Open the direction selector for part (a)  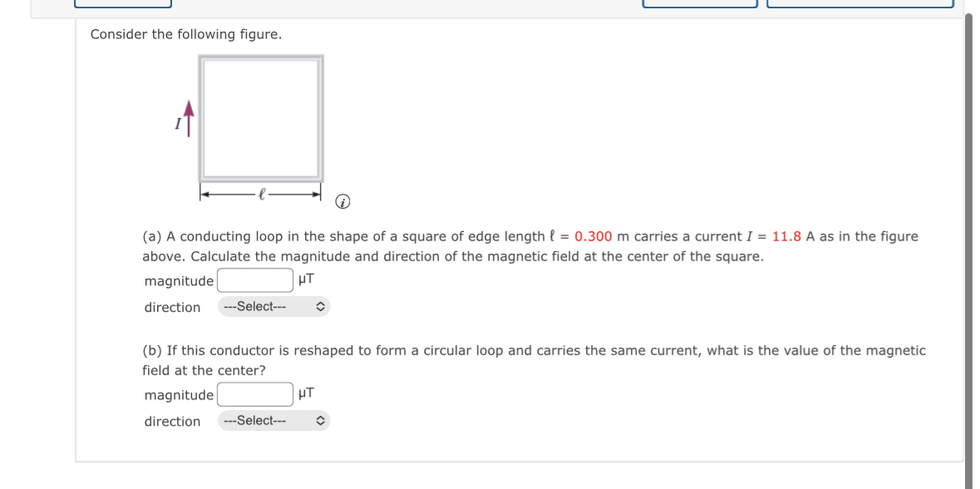pyautogui.click(x=273, y=307)
